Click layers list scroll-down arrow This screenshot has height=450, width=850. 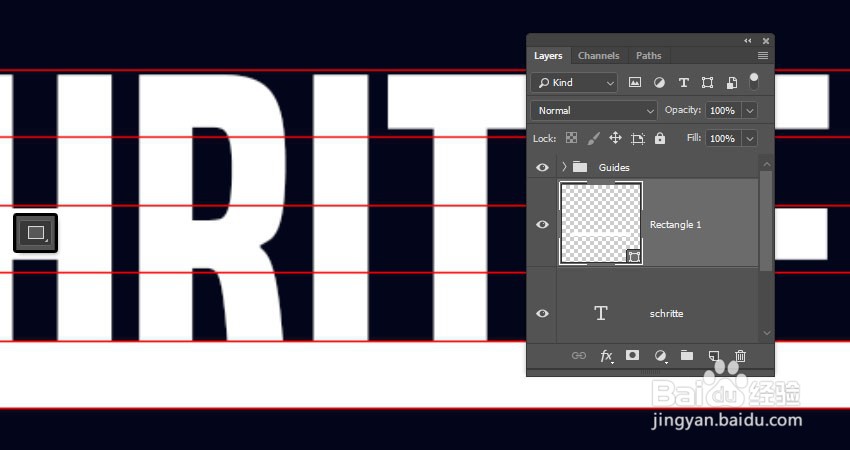(x=766, y=333)
